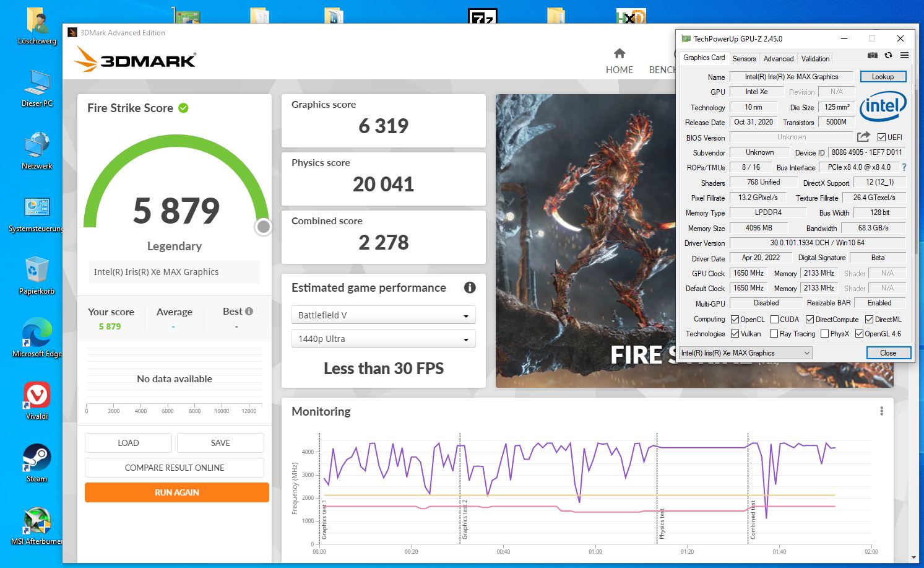
Task: Click the LOAD button
Action: [128, 443]
